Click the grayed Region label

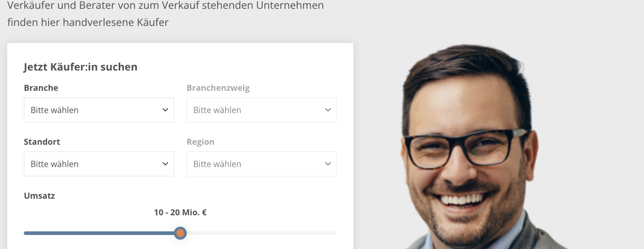[x=201, y=142]
